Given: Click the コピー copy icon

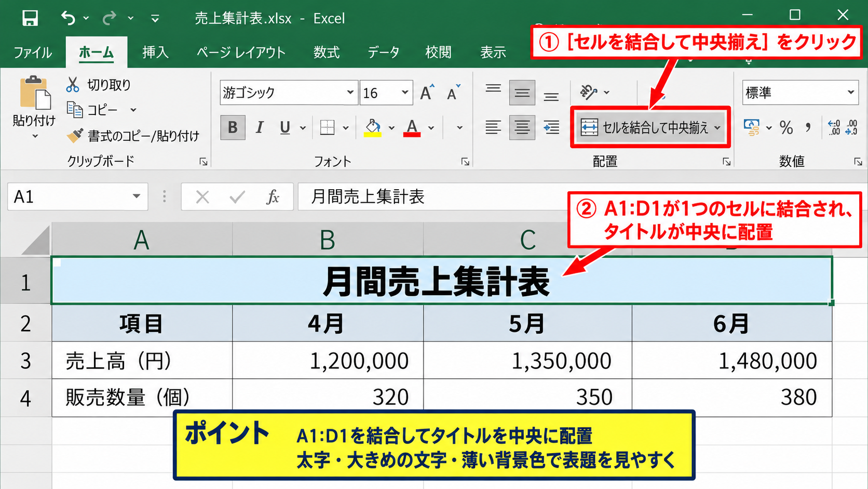Looking at the screenshot, I should pos(75,110).
